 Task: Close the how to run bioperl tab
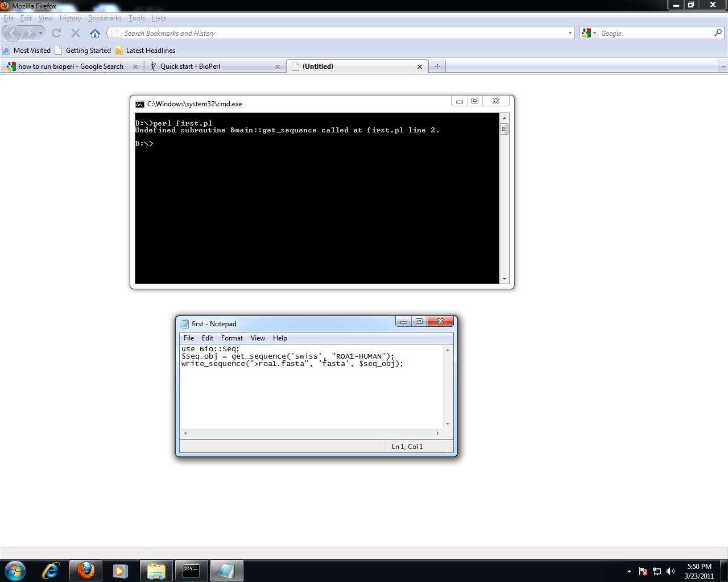[x=135, y=66]
